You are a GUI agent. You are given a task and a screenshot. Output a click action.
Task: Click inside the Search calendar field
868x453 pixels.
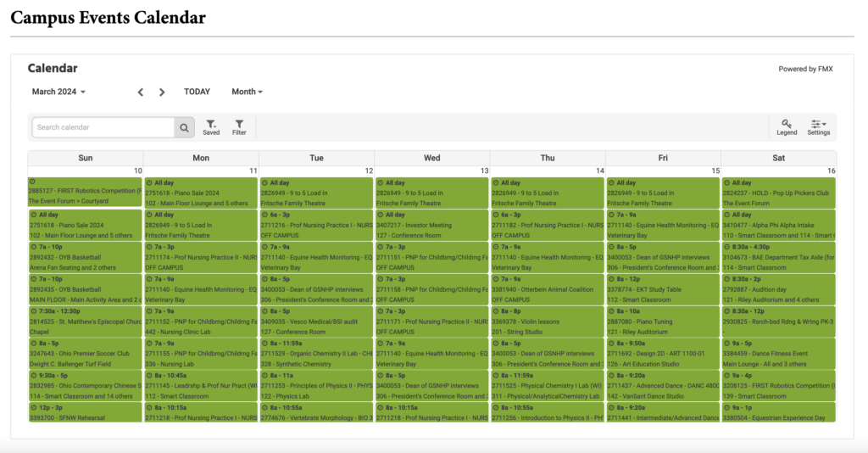click(103, 127)
